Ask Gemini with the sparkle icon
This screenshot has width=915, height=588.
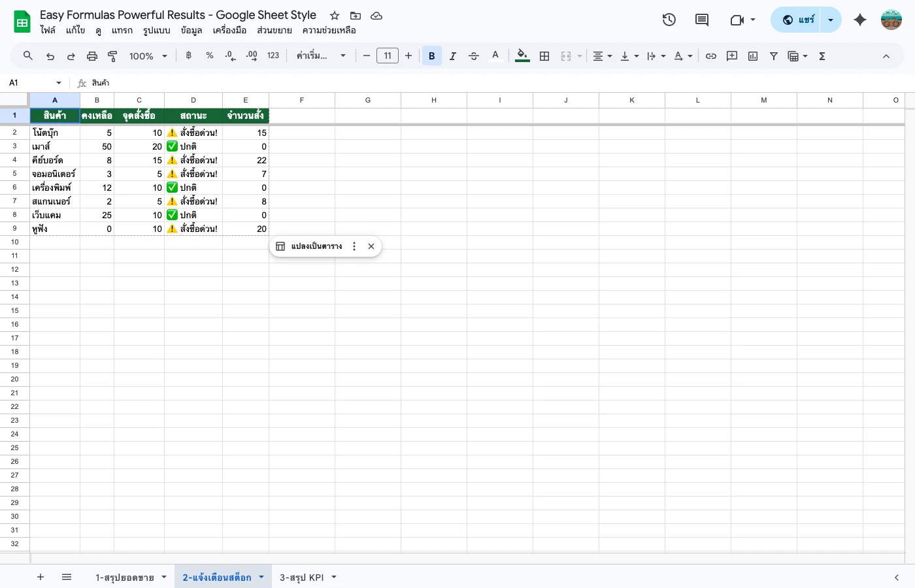[x=860, y=20]
